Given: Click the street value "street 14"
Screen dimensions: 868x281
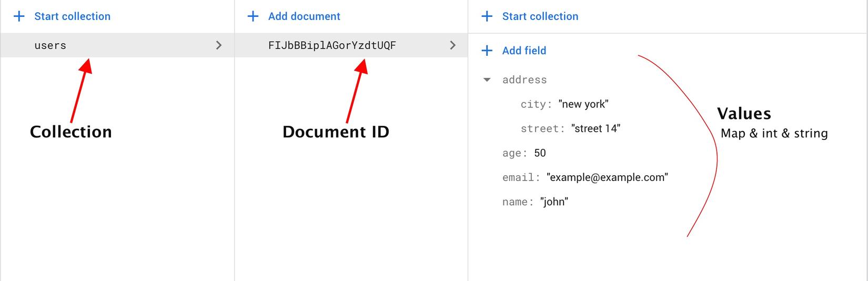Looking at the screenshot, I should click(x=596, y=128).
